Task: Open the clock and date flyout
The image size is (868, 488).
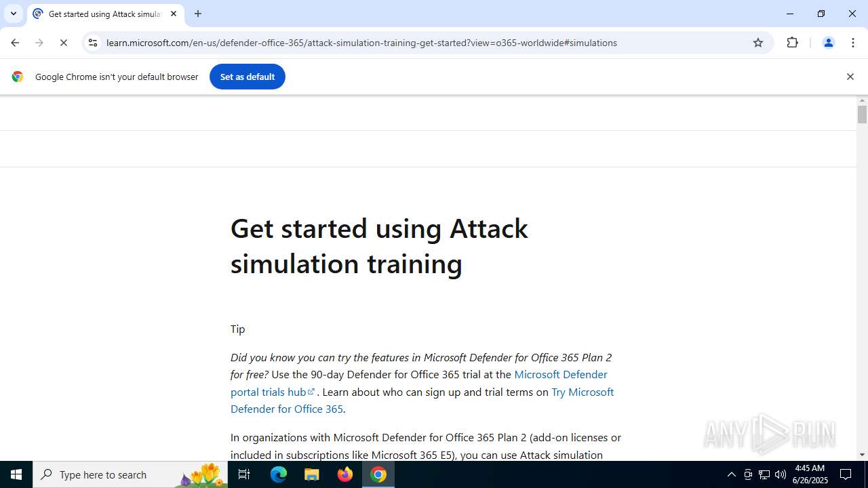Action: click(810, 474)
